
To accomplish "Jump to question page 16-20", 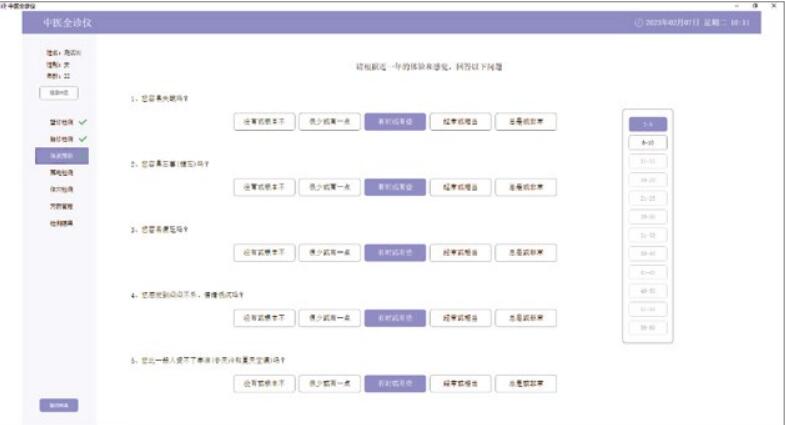I will click(x=648, y=180).
